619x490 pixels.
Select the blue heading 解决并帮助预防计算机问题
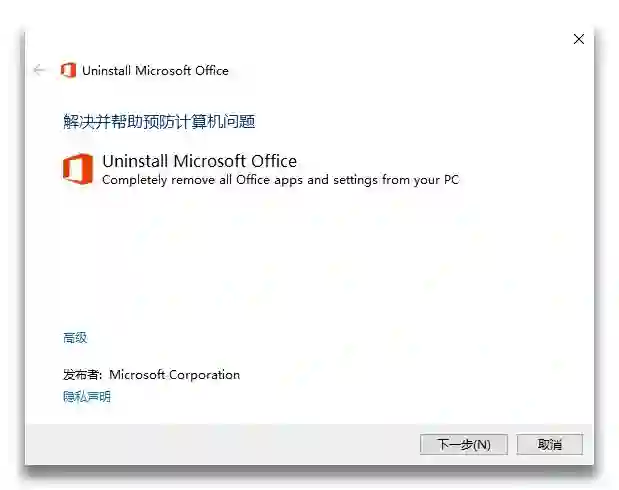(x=159, y=121)
